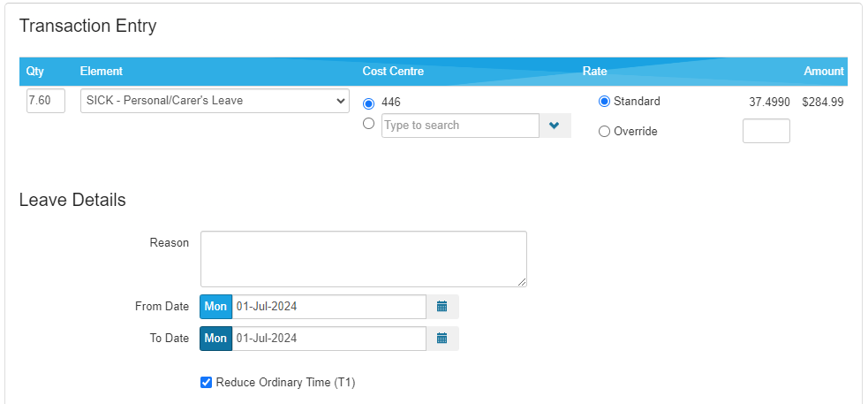The image size is (868, 404).
Task: Click the Reason field label
Action: pyautogui.click(x=170, y=243)
